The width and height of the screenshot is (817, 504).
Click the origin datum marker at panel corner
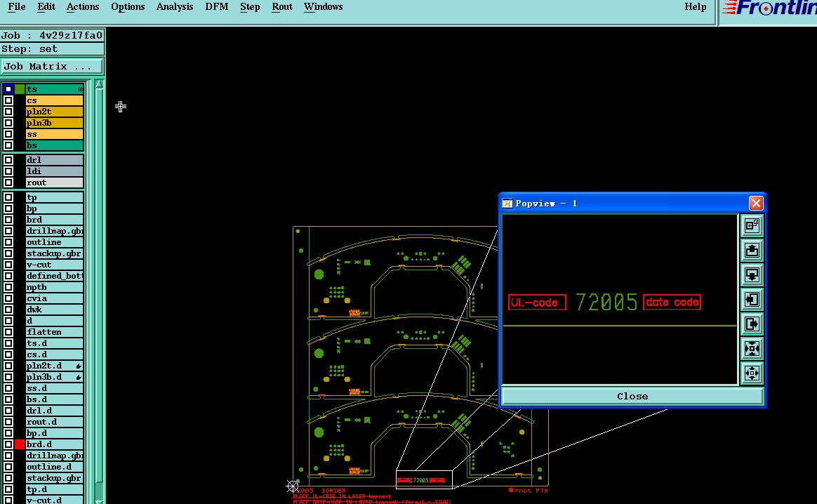coord(292,486)
